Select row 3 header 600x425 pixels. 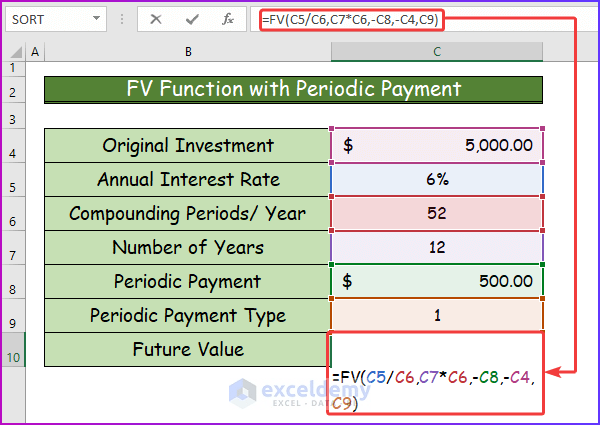(x=13, y=116)
